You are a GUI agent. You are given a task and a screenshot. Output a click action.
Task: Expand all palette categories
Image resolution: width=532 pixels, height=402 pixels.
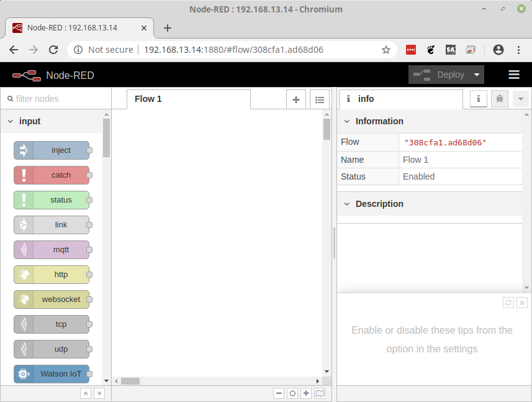99,393
